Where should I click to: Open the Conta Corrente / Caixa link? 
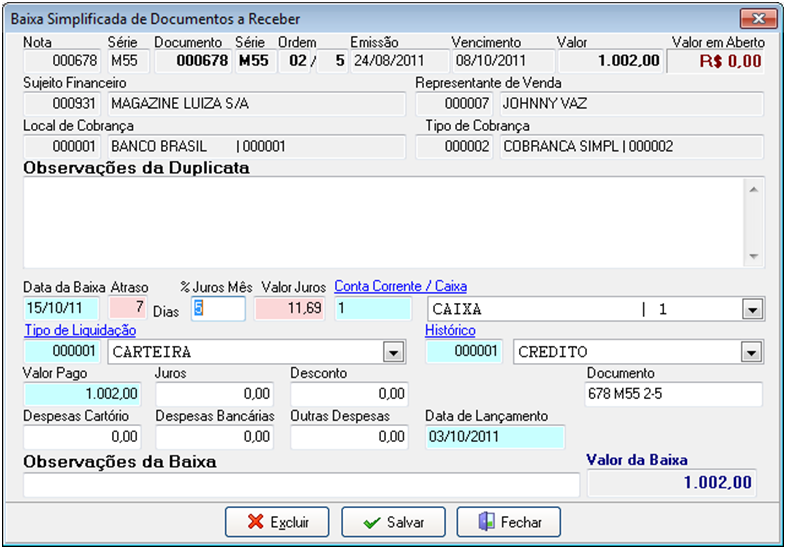[401, 286]
